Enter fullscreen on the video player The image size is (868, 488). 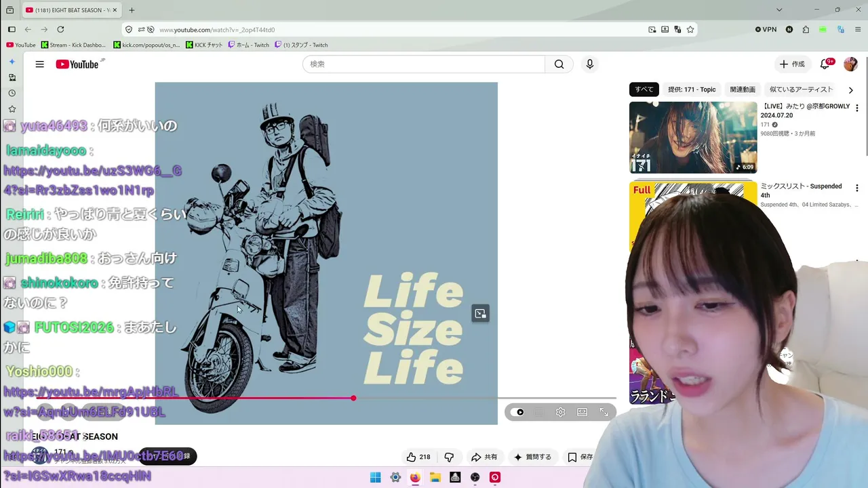(604, 412)
